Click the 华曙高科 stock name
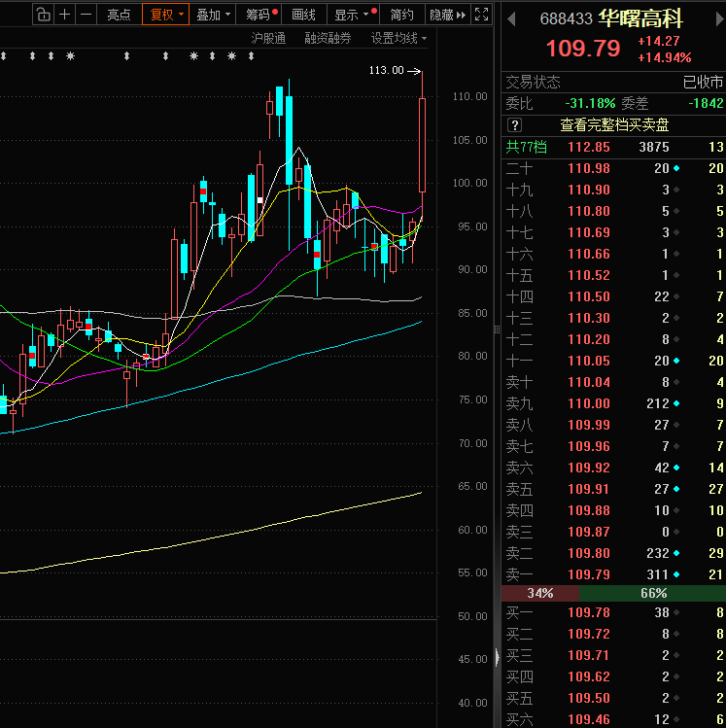The image size is (726, 728). point(640,18)
